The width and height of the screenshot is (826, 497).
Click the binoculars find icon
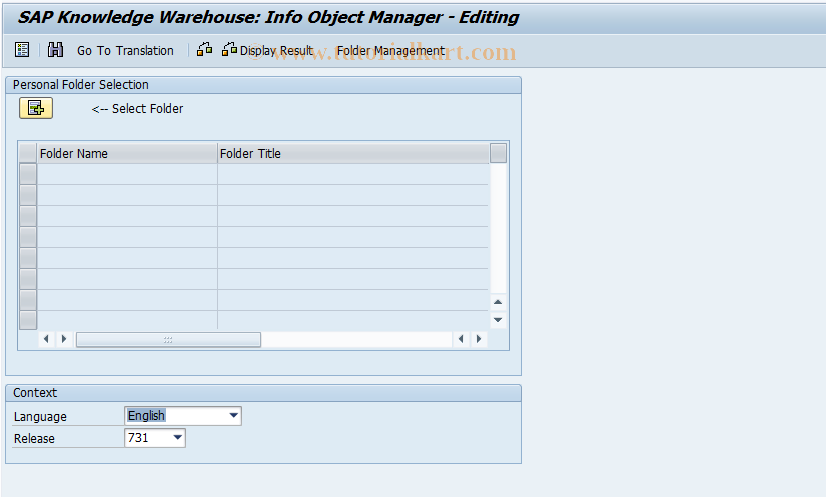coord(55,50)
